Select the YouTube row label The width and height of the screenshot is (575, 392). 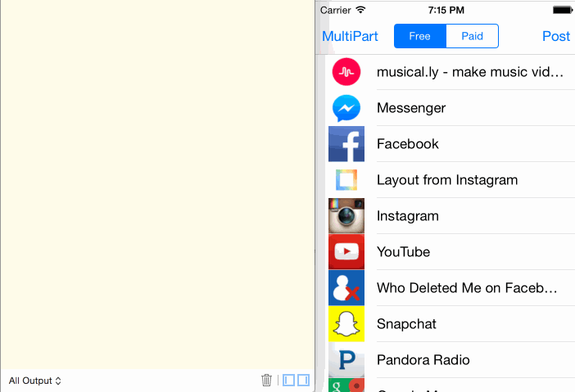pyautogui.click(x=403, y=252)
